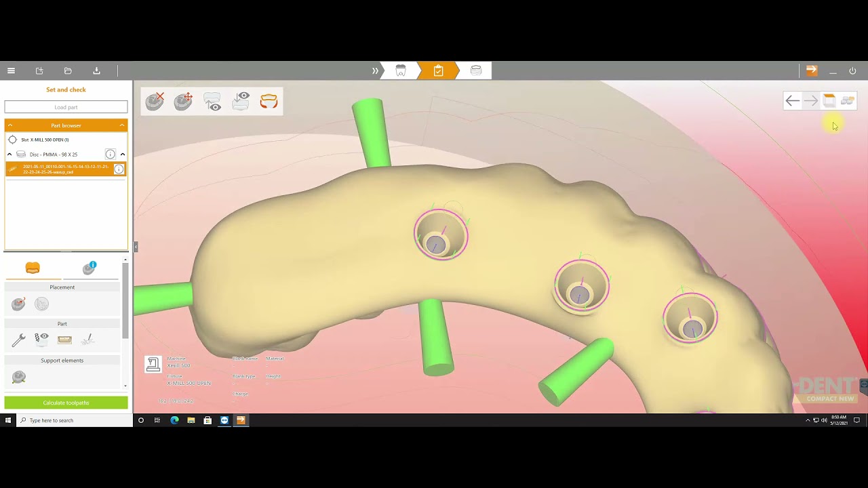Open Microsoft Edge from taskbar
The width and height of the screenshot is (868, 488).
coord(174,420)
